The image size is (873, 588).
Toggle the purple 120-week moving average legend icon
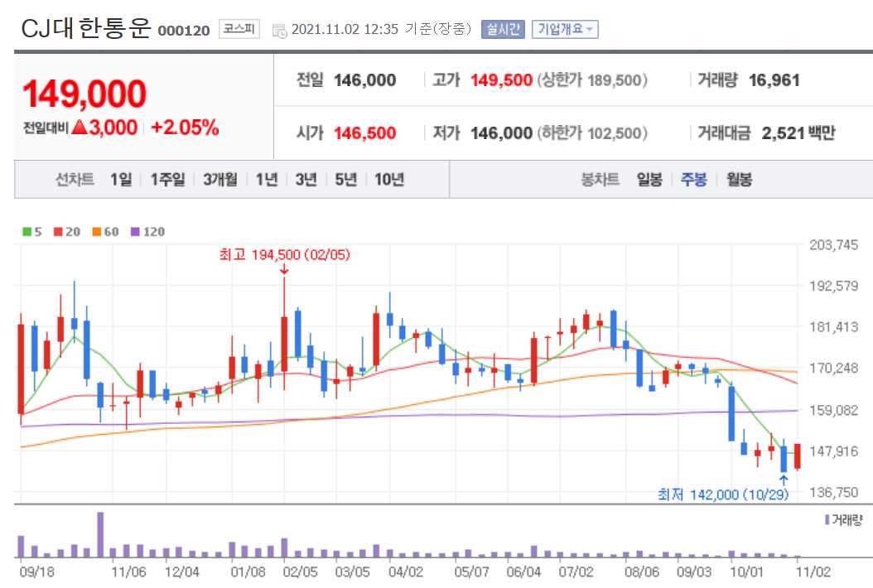[x=135, y=232]
